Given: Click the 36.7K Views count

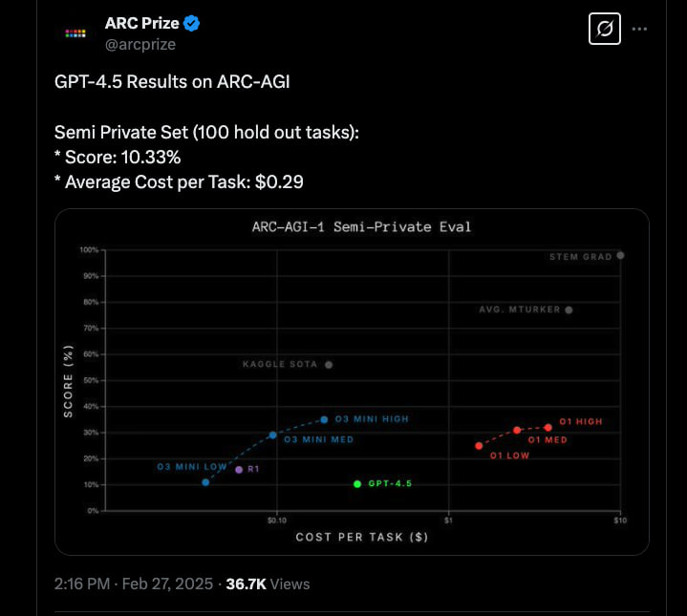Looking at the screenshot, I should 268,584.
